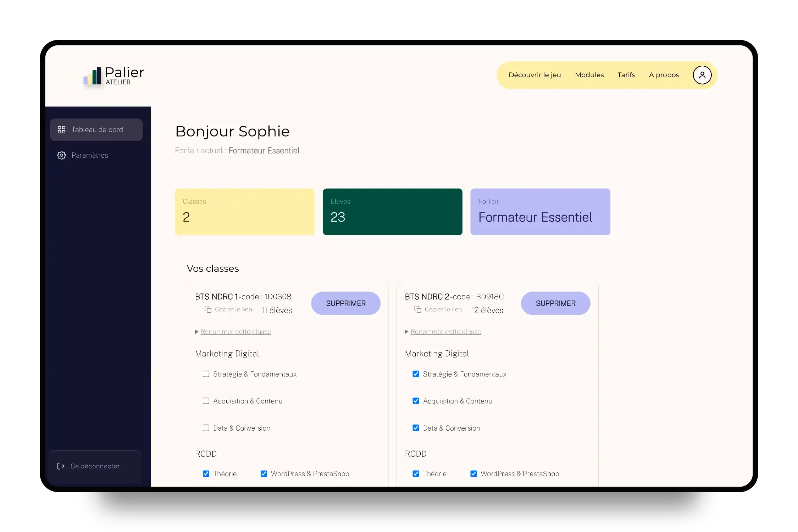Click the copy icon for BTS NDRC 1

[x=208, y=309]
